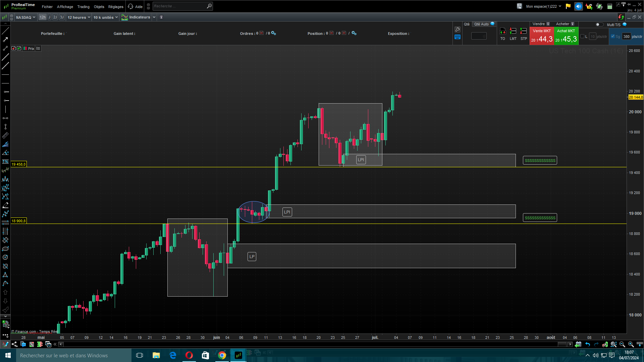Click the Vente MKT sell button
The width and height of the screenshot is (644, 362).
tap(542, 36)
